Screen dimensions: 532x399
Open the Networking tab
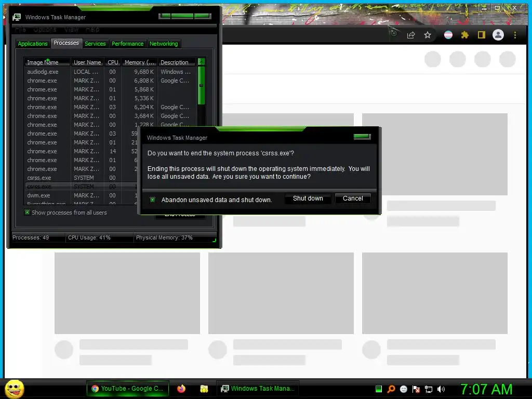[164, 44]
